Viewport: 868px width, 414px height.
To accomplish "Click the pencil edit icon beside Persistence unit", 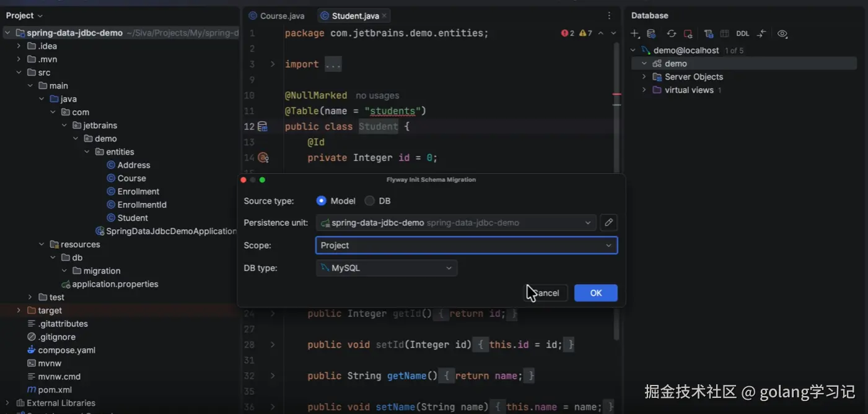I will 608,223.
